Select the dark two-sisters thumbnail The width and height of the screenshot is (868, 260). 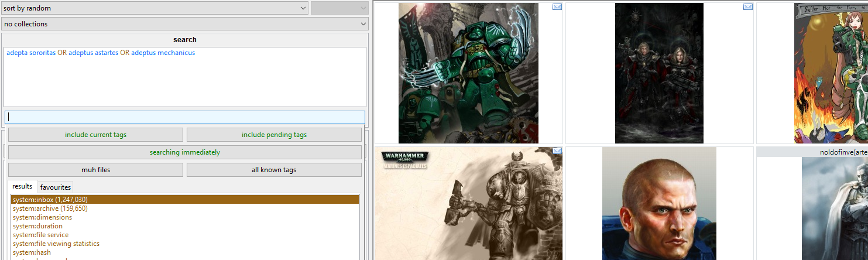[x=659, y=73]
